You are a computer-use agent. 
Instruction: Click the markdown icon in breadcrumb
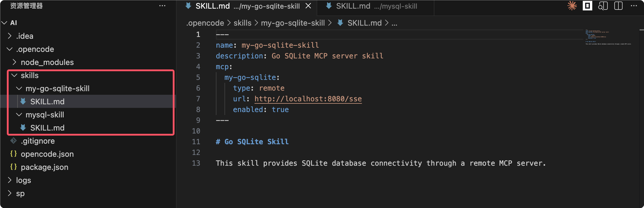[340, 23]
